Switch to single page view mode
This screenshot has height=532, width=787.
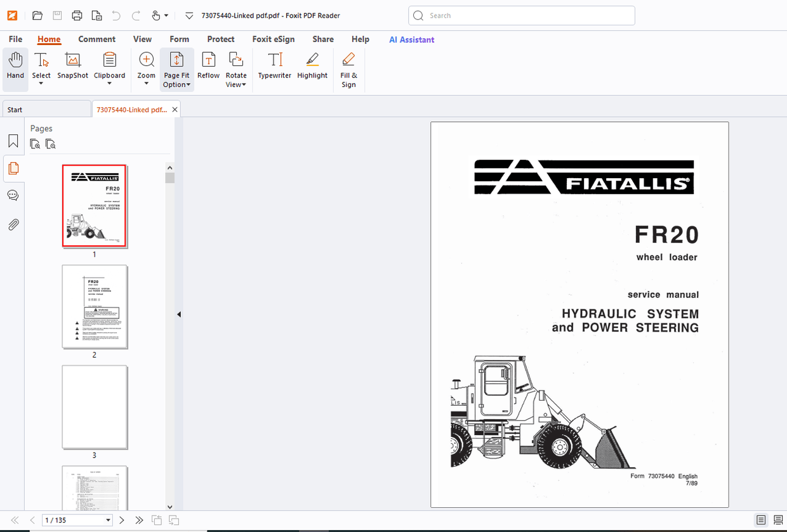pyautogui.click(x=761, y=520)
